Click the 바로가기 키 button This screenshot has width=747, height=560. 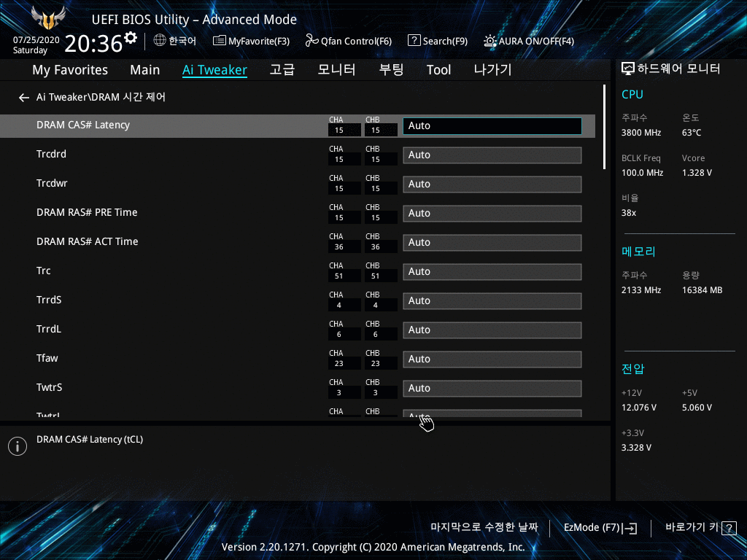coord(701,528)
